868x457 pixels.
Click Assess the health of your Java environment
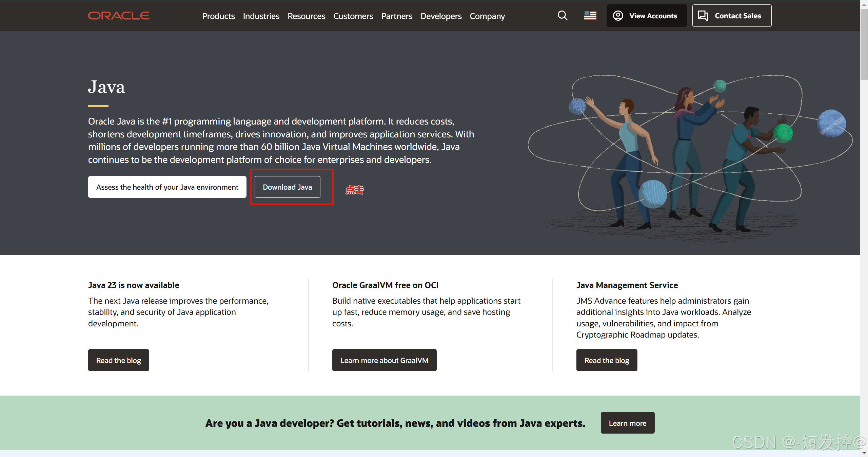(x=167, y=187)
